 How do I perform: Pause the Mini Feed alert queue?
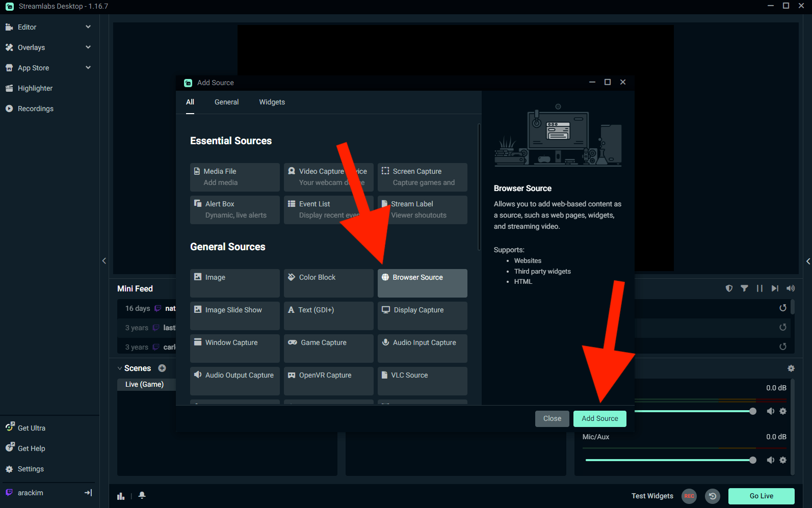[759, 288]
